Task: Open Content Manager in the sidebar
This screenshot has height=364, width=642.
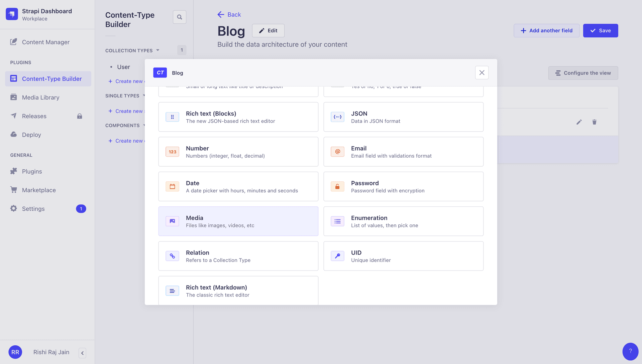Action: [x=46, y=42]
